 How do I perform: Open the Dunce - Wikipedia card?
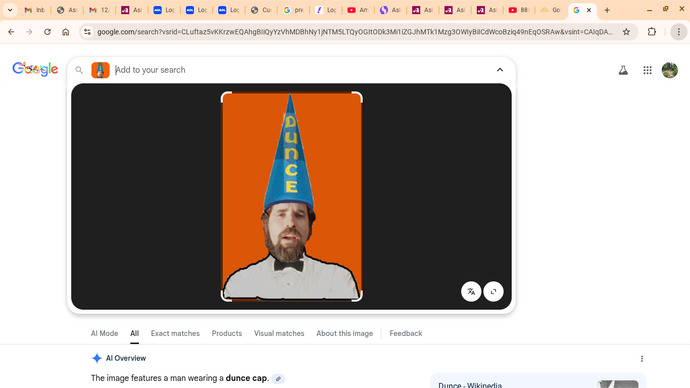(538, 381)
